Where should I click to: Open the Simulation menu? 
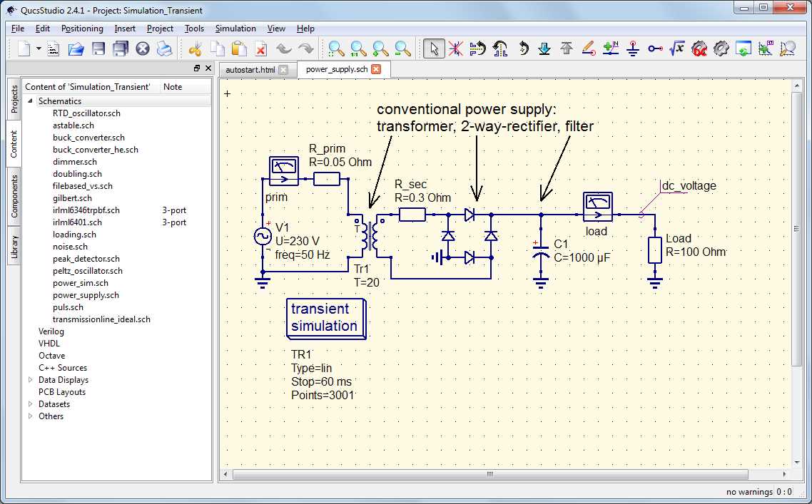(x=235, y=29)
